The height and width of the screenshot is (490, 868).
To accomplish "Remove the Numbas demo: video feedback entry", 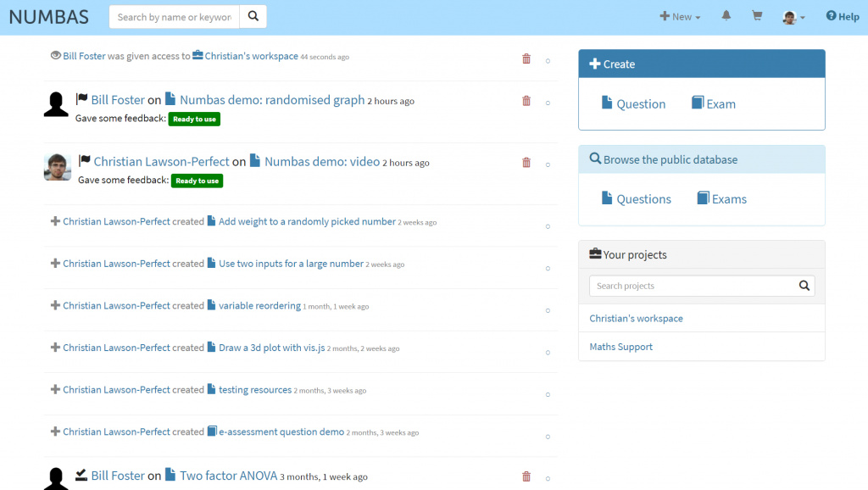I will (526, 163).
